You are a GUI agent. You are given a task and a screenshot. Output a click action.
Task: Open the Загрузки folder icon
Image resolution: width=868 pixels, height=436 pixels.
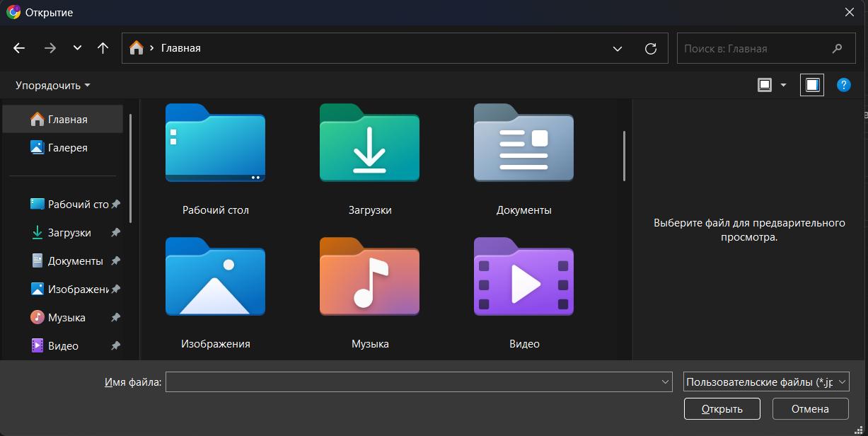click(369, 144)
